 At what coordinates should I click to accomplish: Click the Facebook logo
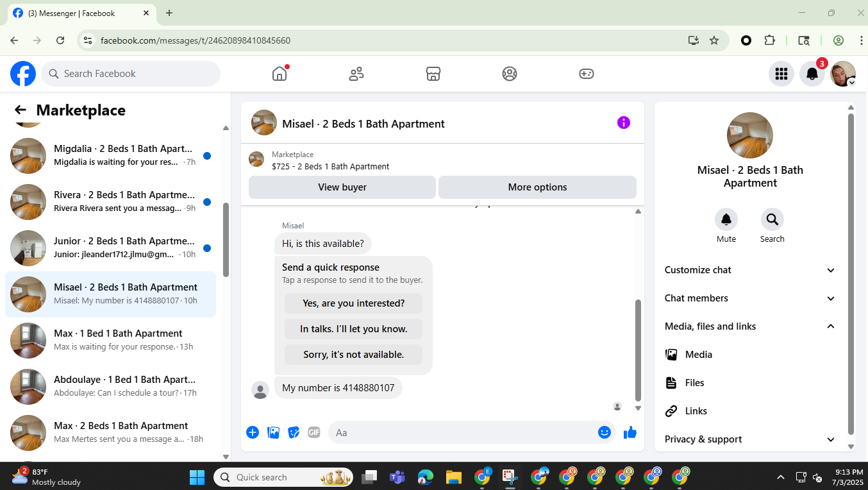[x=23, y=74]
